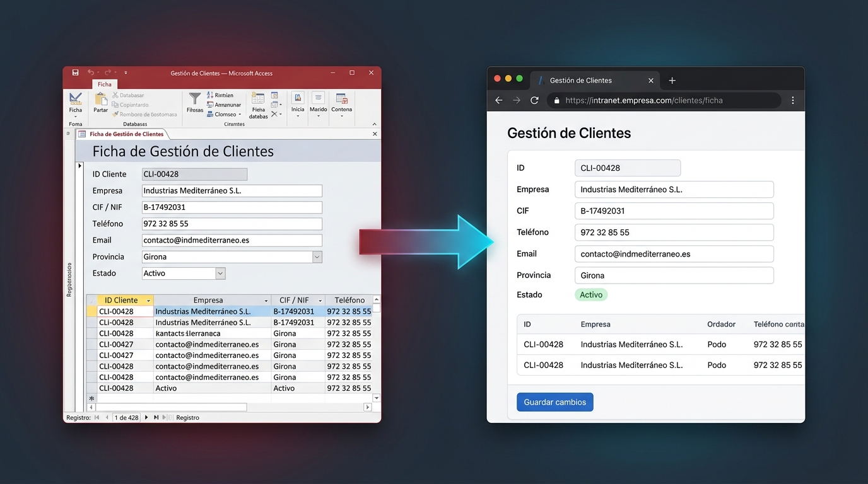Click the Rimtien sort icon in the ribbon

[210, 95]
